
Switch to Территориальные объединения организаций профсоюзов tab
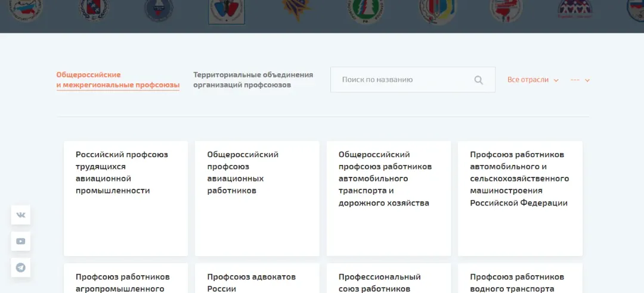pos(253,80)
